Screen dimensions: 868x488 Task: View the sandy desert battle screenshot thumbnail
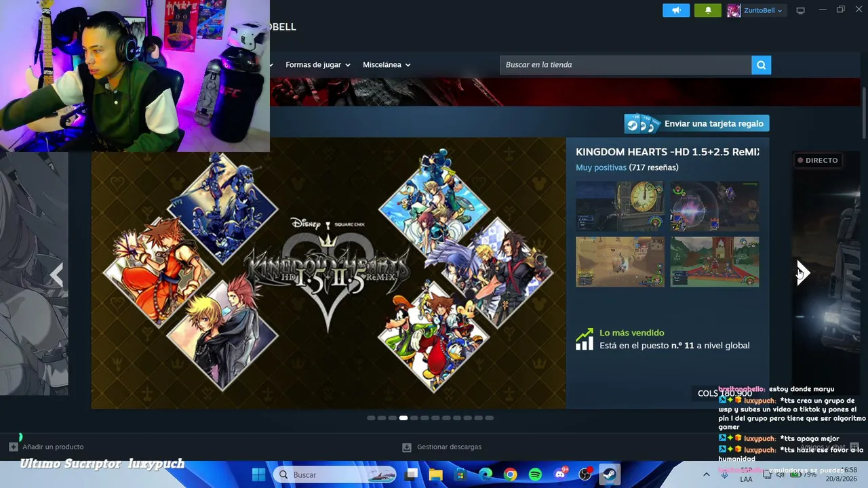point(620,262)
